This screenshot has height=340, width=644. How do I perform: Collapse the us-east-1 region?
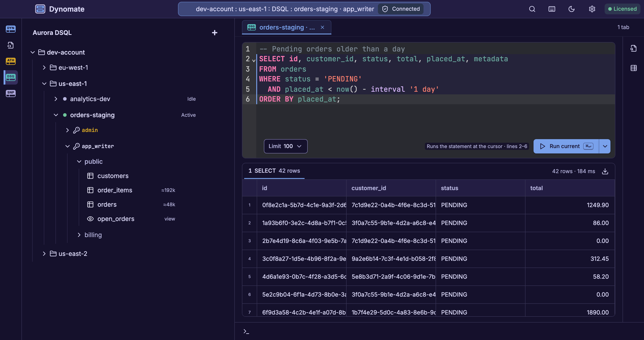click(44, 83)
